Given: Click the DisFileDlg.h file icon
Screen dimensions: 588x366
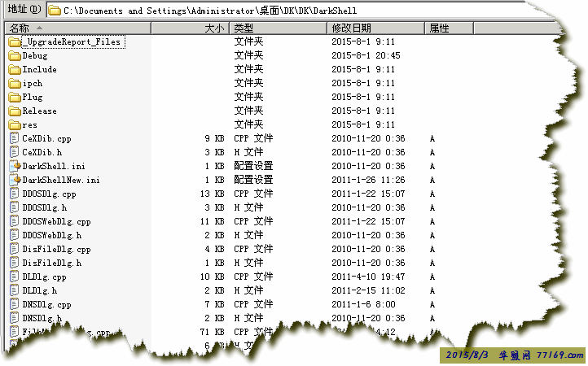Looking at the screenshot, I should pyautogui.click(x=14, y=264).
